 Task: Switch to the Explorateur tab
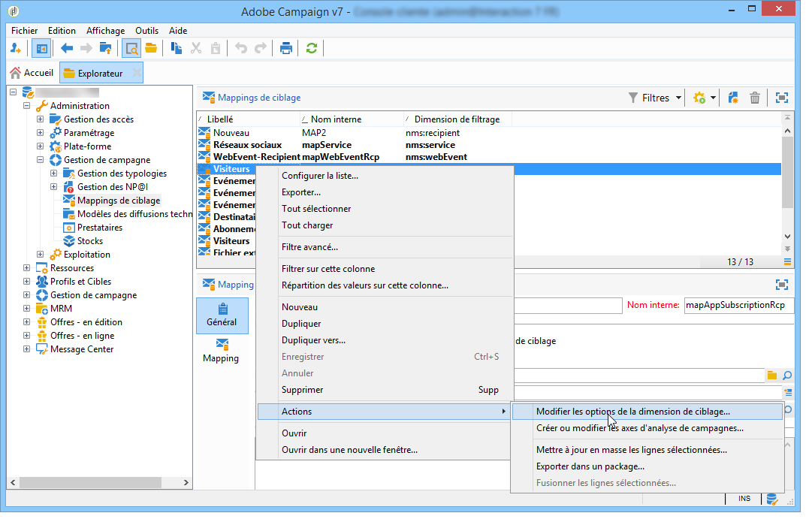(x=100, y=74)
